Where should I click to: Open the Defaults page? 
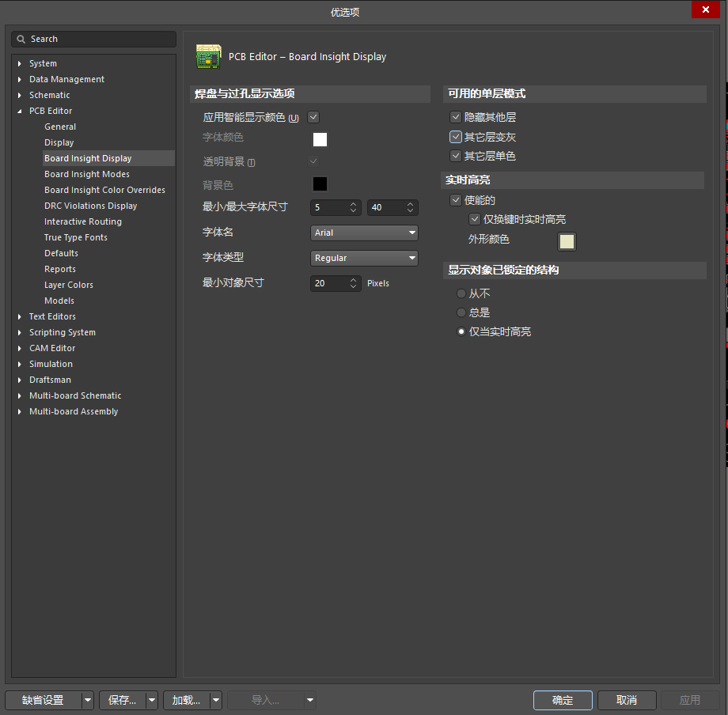pos(61,253)
